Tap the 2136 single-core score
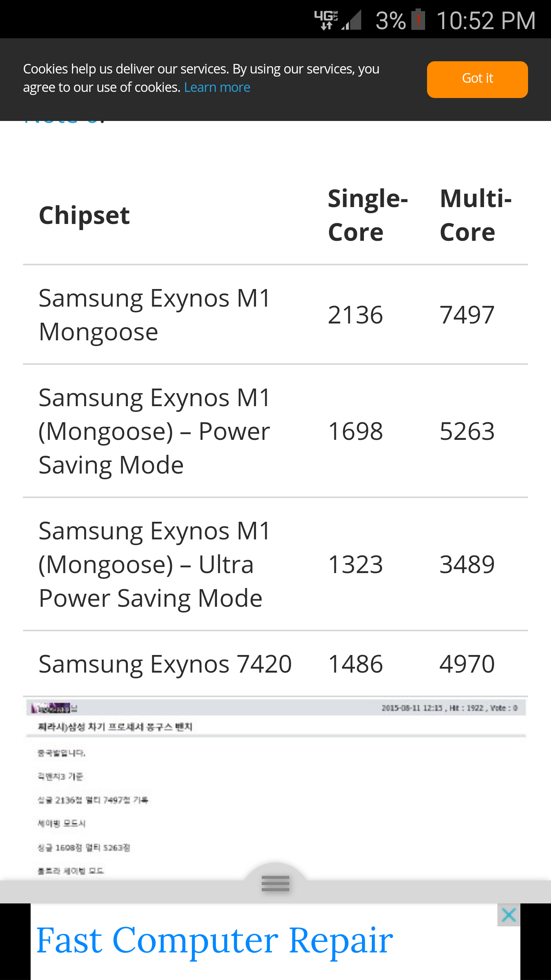Viewport: 551px width, 980px height. [x=355, y=315]
